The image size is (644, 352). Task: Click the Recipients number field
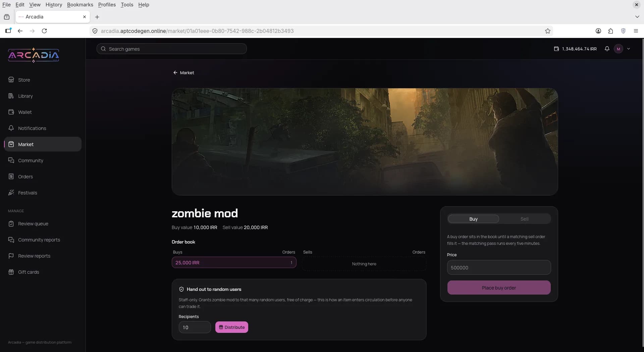tap(195, 327)
